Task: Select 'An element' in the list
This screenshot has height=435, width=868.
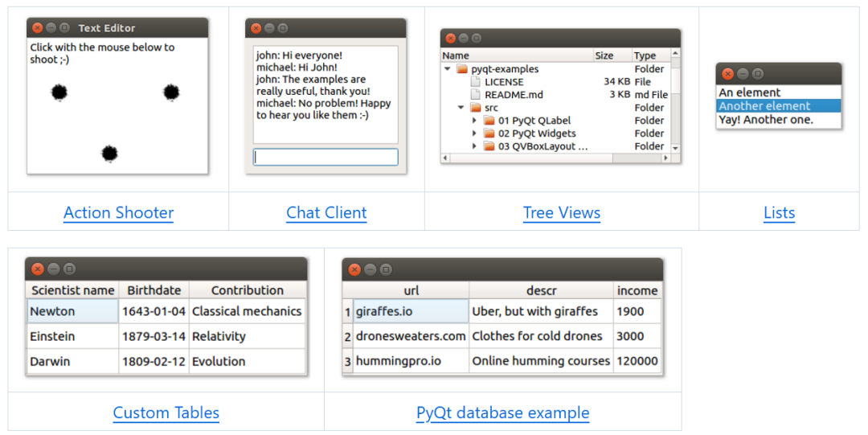Action: point(750,92)
